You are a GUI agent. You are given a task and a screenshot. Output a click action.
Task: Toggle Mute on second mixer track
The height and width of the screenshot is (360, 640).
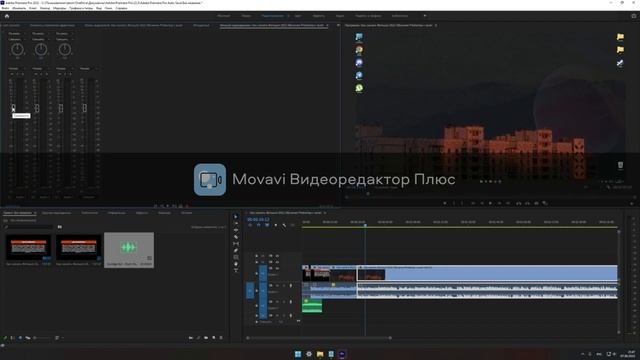[36, 74]
